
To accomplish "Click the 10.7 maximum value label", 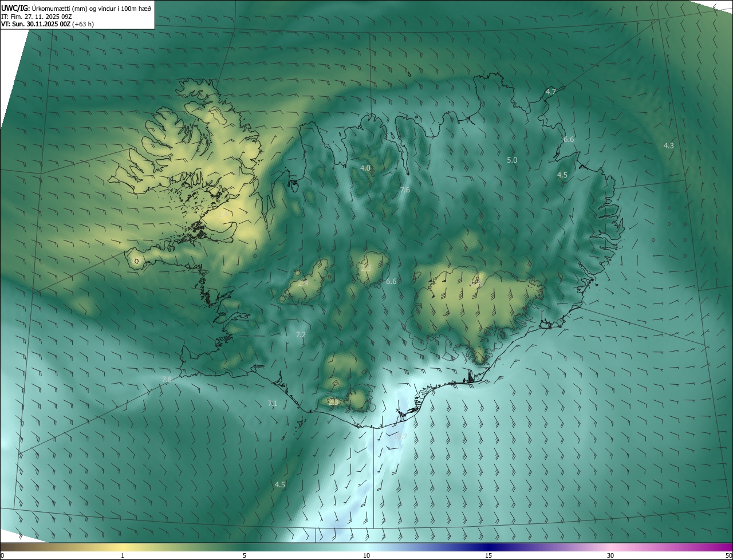I will [400, 437].
